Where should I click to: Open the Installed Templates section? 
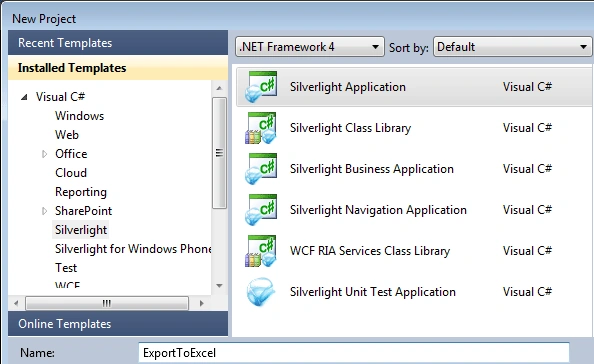click(118, 68)
